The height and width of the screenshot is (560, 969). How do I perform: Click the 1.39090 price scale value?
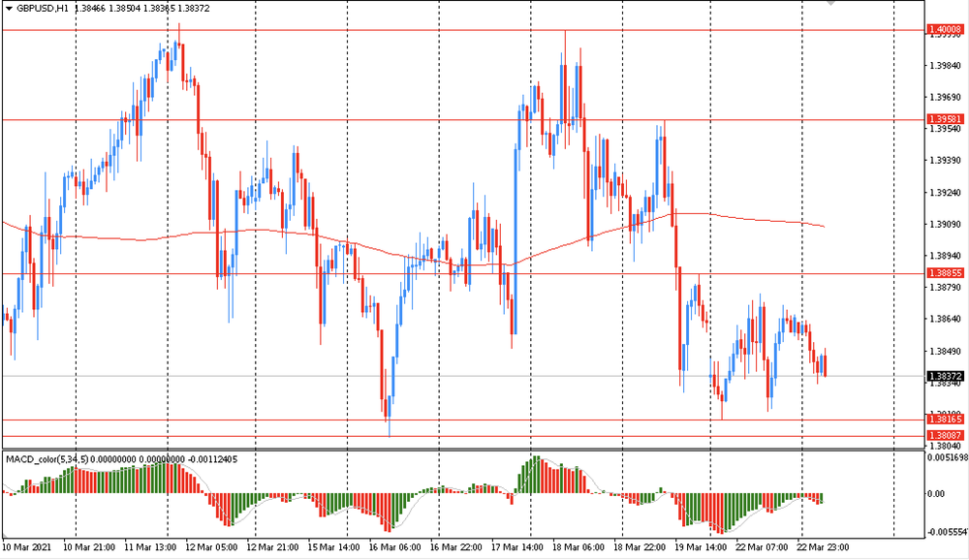(946, 224)
